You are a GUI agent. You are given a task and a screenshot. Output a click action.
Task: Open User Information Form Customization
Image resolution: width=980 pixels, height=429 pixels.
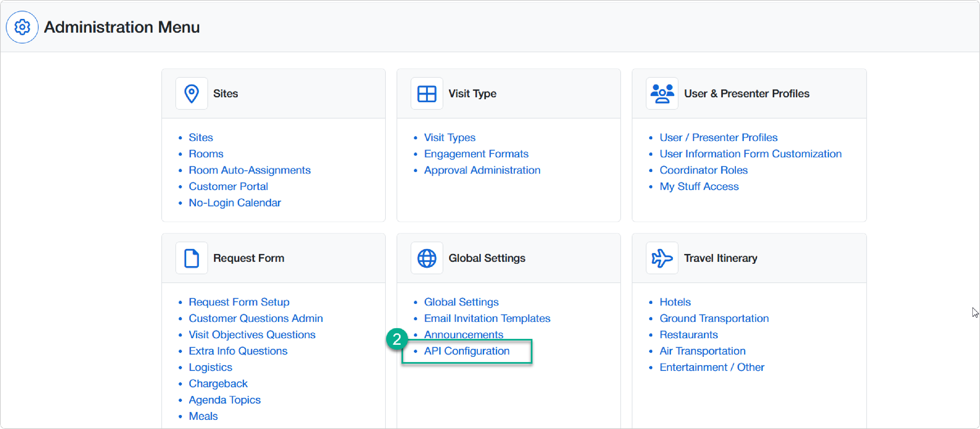(750, 154)
